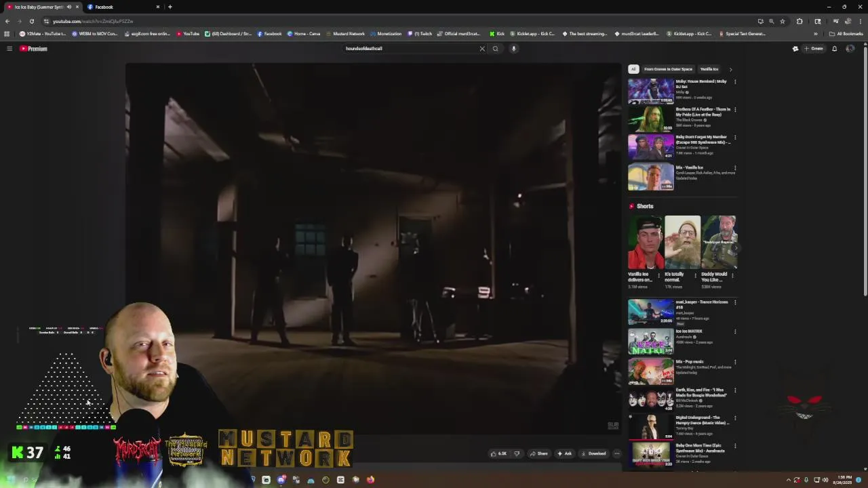Open options menu for Moby video
This screenshot has width=868, height=488.
(x=735, y=82)
